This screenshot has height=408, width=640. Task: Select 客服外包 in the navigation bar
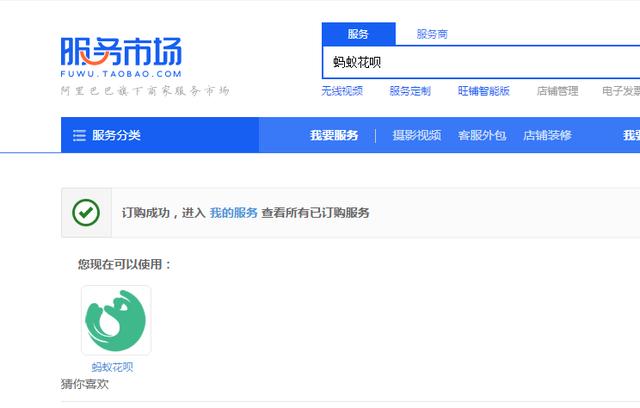pyautogui.click(x=482, y=135)
